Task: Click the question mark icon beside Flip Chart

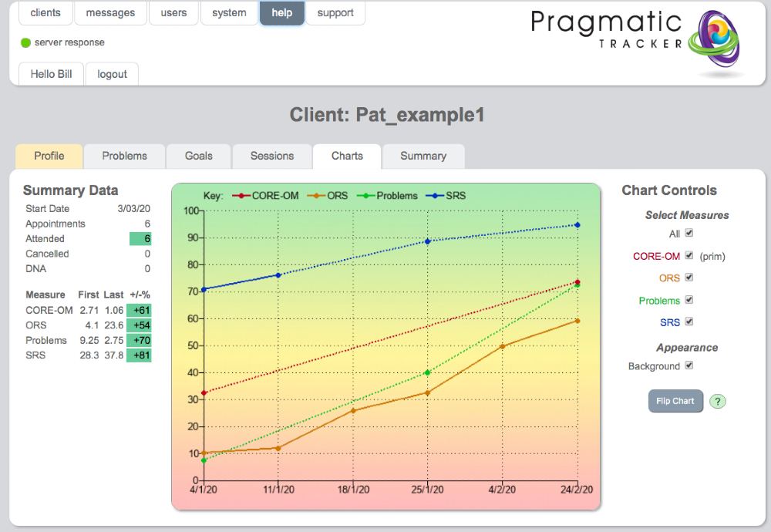Action: (x=718, y=401)
